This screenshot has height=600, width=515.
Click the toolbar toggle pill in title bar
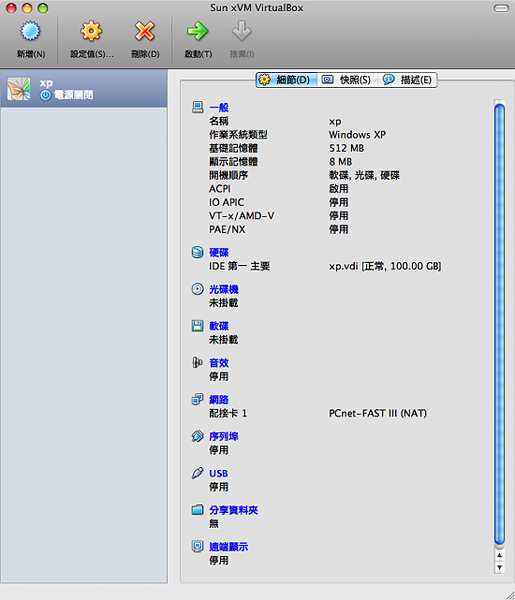click(501, 8)
